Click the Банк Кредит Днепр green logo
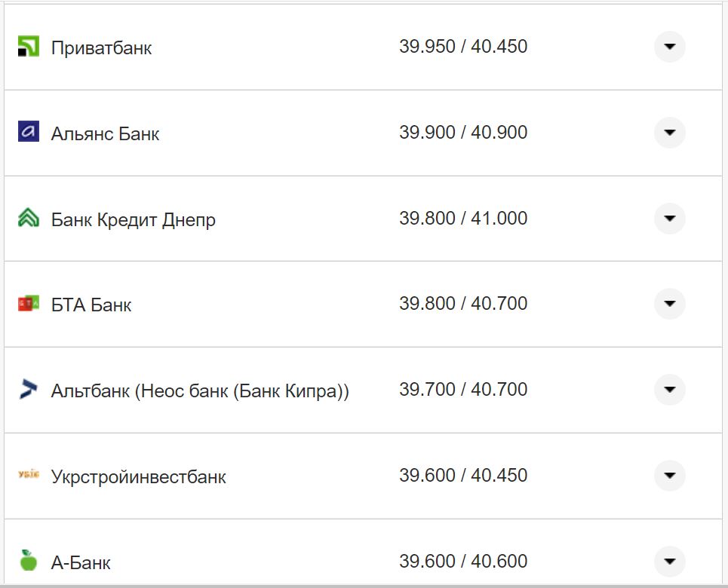Viewport: 728px width, 588px height. coord(28,219)
